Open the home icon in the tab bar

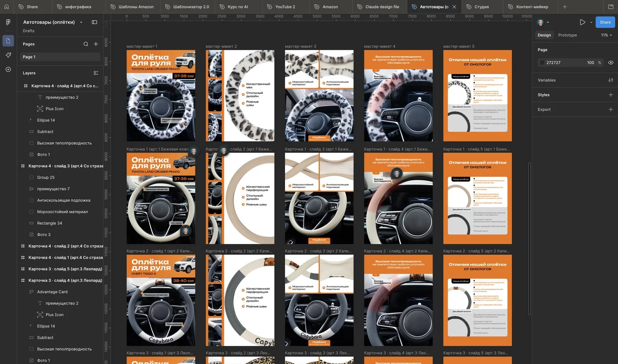tap(7, 7)
